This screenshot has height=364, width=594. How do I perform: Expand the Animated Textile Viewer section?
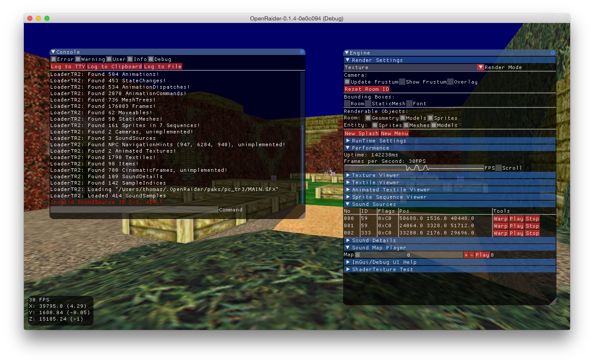[450, 190]
